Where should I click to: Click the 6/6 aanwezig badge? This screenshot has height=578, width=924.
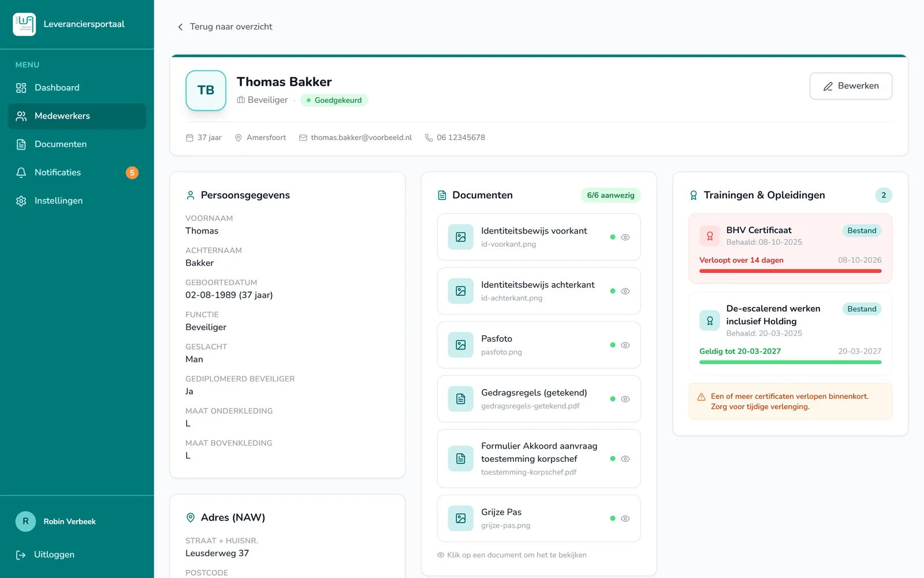[x=610, y=195]
